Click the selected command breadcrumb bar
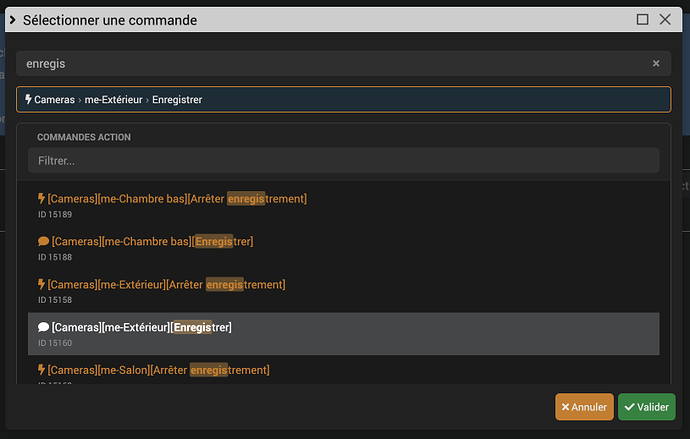The image size is (690, 439). [343, 99]
